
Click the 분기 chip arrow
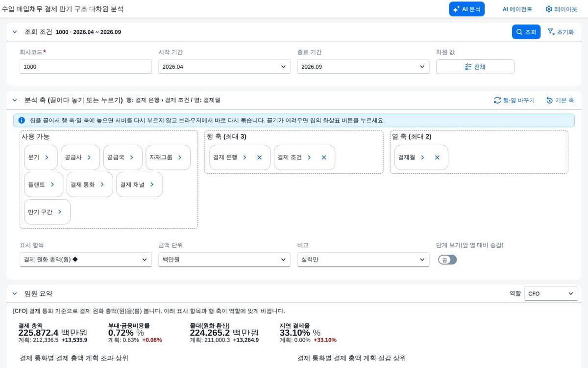click(x=47, y=158)
